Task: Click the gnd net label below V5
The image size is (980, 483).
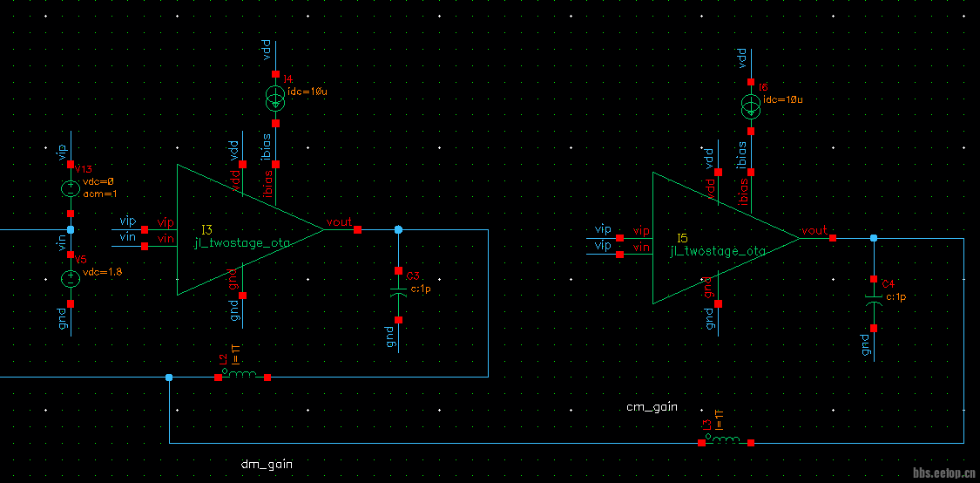Action: tap(63, 317)
